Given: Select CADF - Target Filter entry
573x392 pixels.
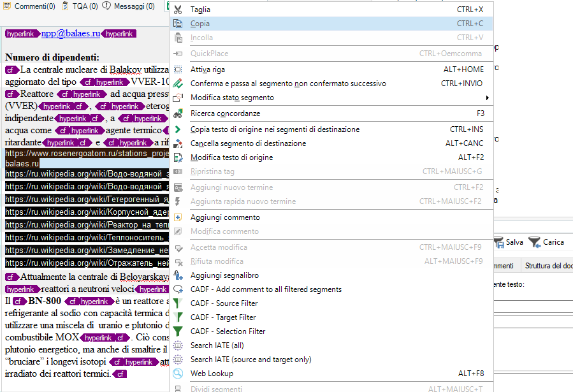Looking at the screenshot, I should point(331,317).
